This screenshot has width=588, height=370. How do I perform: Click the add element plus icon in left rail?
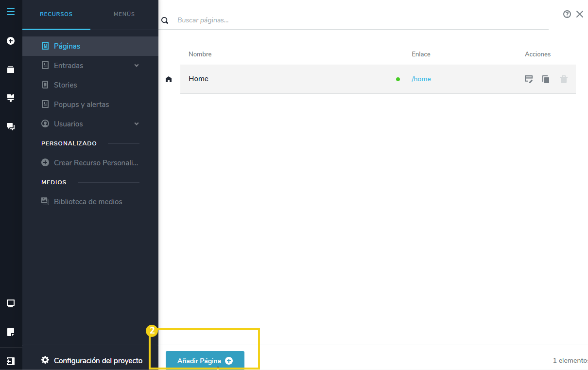click(x=11, y=41)
